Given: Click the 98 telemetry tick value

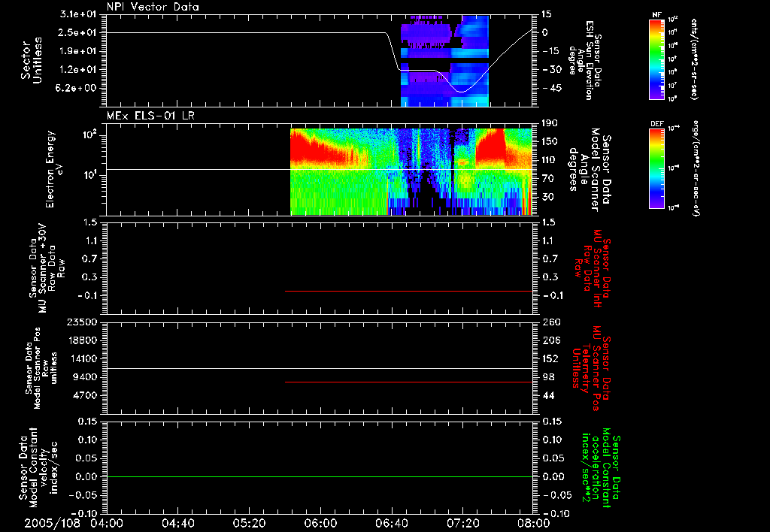Looking at the screenshot, I should [548, 377].
